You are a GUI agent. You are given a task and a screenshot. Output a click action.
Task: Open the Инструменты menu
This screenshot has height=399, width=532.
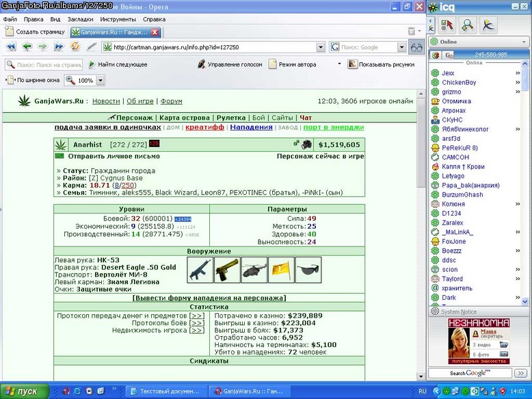118,19
